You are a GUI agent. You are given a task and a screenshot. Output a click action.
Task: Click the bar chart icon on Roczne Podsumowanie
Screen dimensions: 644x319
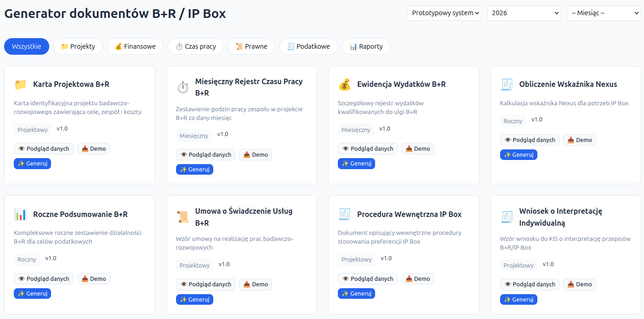(21, 214)
